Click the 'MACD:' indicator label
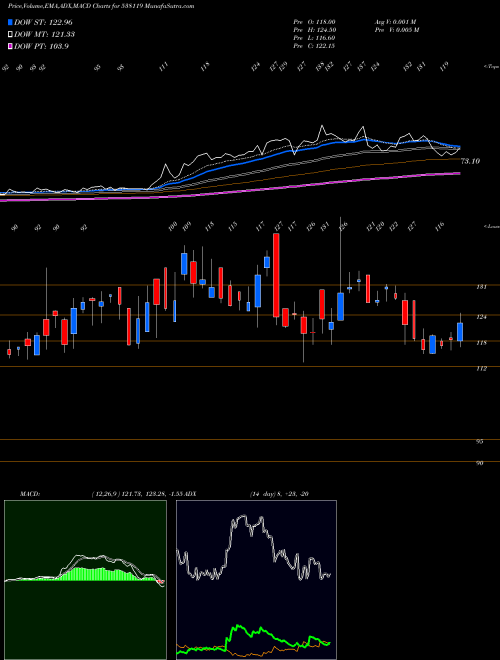 30,494
